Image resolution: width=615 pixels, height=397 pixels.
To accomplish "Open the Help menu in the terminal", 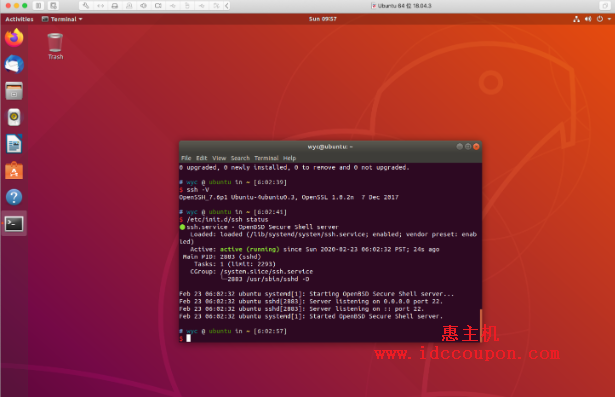I will (289, 158).
